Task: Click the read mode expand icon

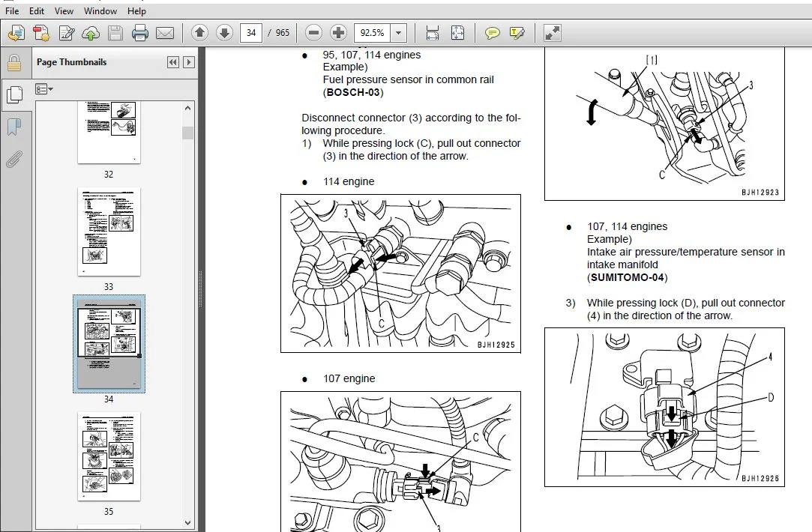Action: click(x=552, y=33)
